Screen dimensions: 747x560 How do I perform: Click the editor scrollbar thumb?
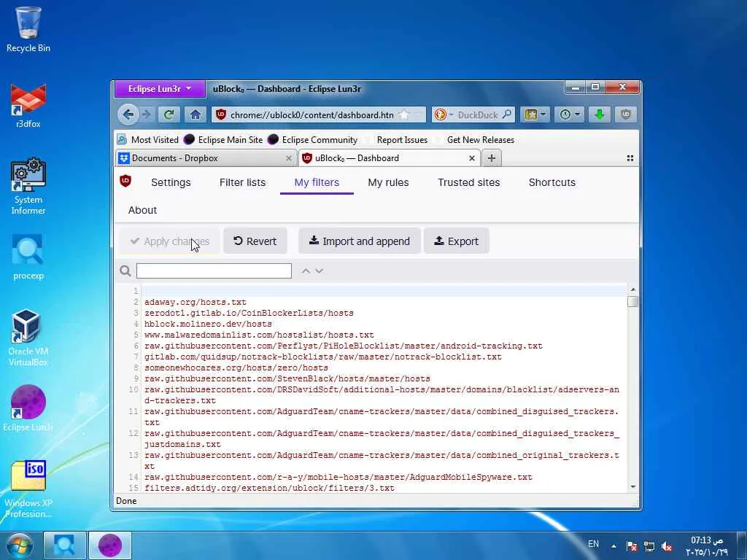pyautogui.click(x=632, y=301)
